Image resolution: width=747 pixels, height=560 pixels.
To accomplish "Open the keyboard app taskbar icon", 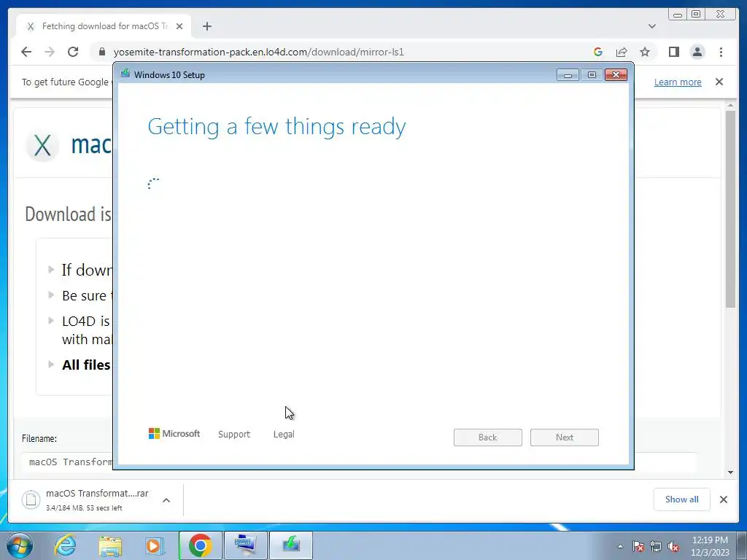I will [245, 545].
